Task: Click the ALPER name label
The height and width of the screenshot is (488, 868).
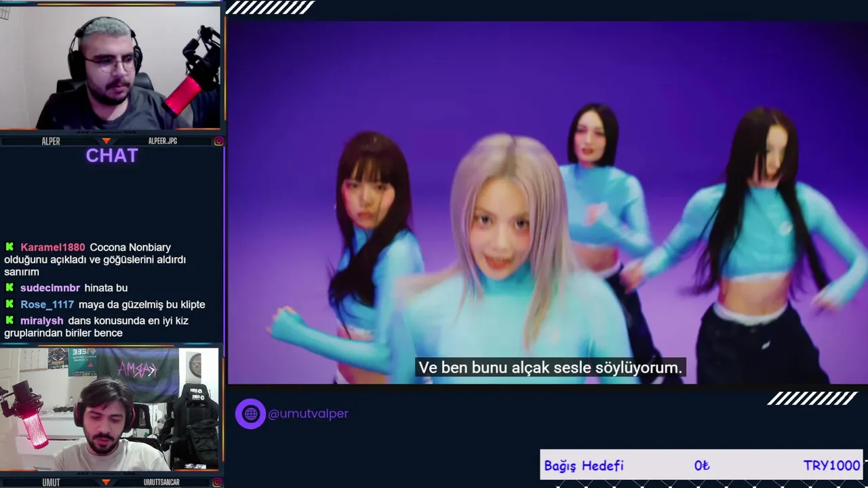Action: click(x=51, y=141)
